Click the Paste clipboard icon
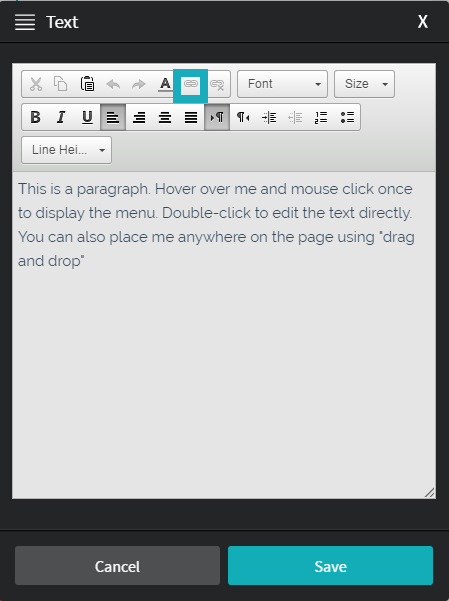This screenshot has width=449, height=601. 87,84
